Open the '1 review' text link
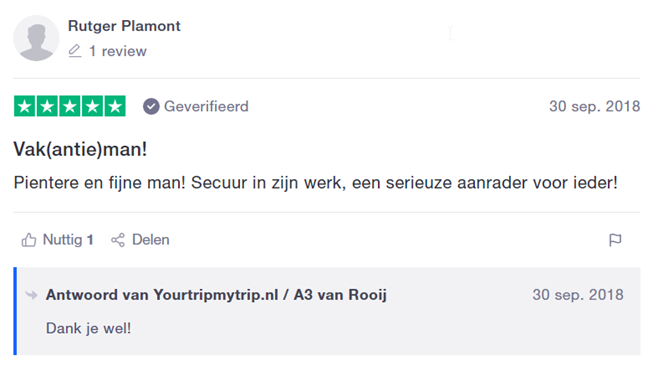The image size is (653, 366). click(x=117, y=51)
